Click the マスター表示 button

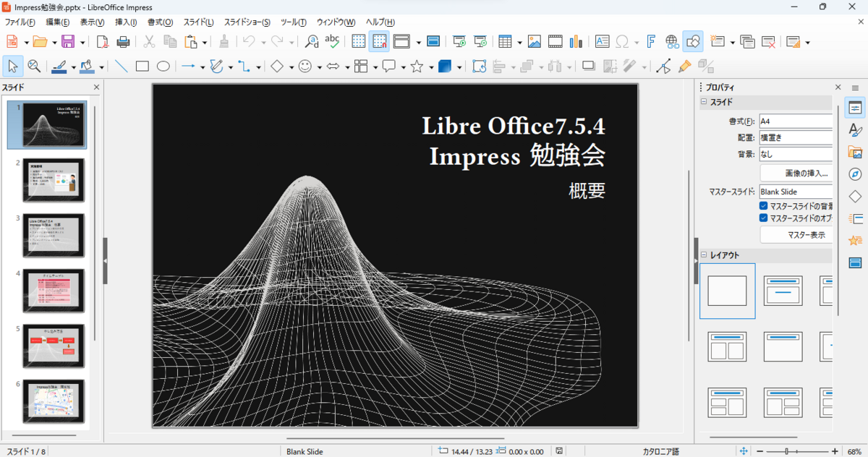click(x=796, y=235)
